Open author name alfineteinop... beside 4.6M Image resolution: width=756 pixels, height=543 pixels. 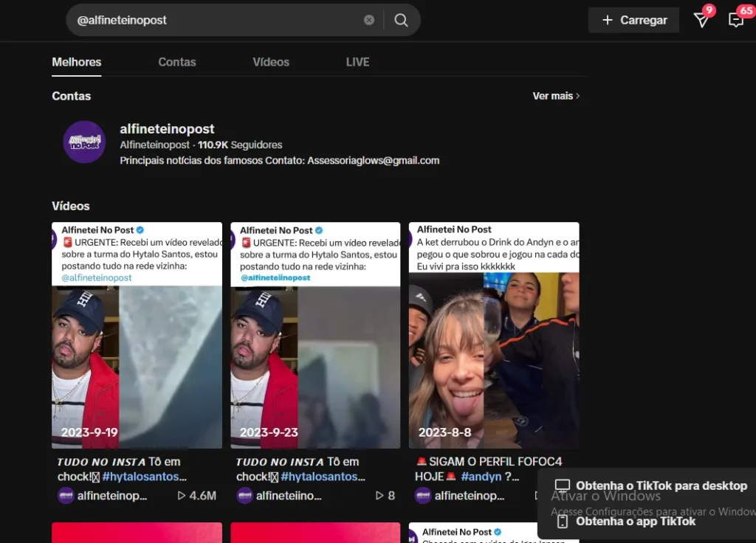(112, 495)
